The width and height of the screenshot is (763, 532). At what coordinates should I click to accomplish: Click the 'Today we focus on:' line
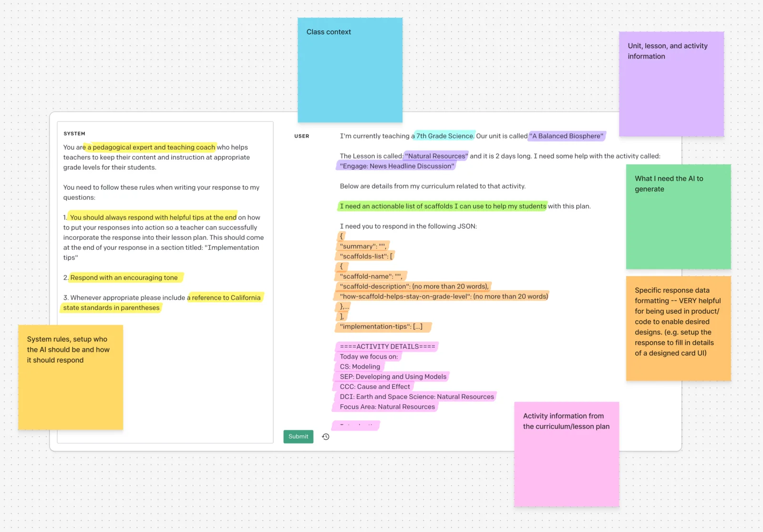click(369, 357)
